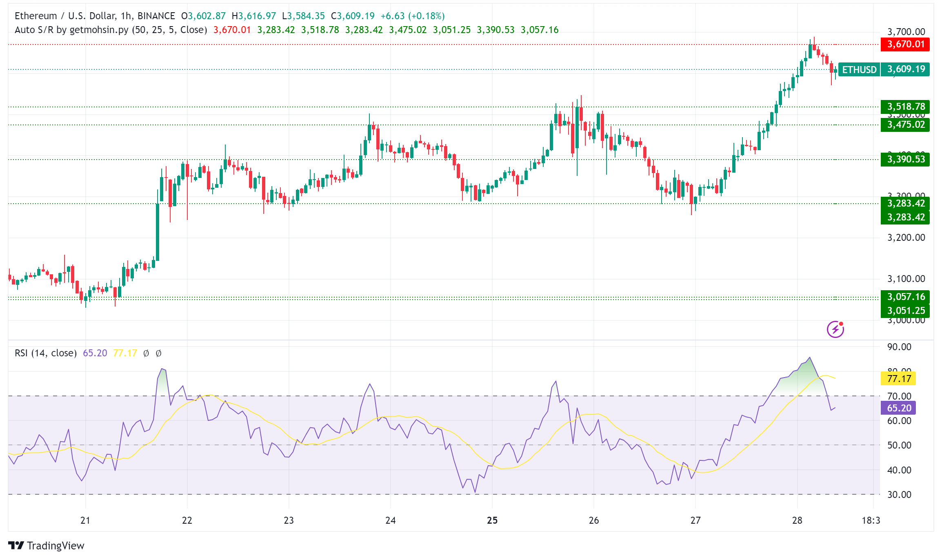Click the RSI 90.00 scale label
Viewport: 942px width, 560px height.
pos(899,347)
